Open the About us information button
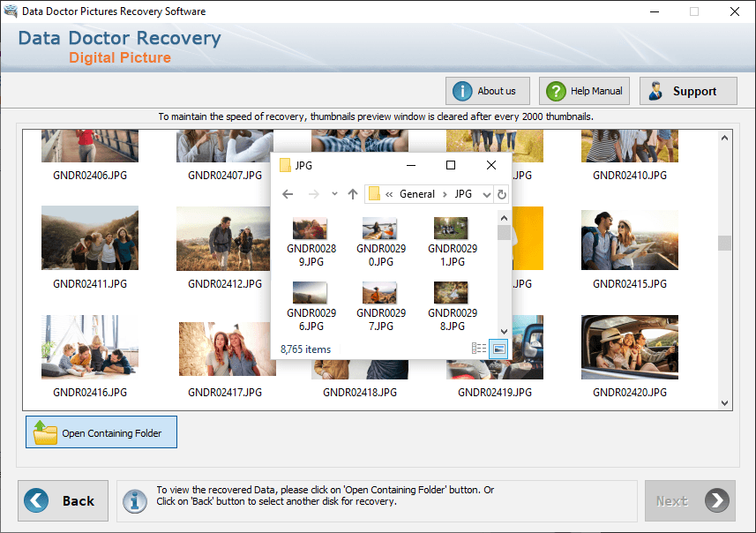Viewport: 756px width, 533px height. coord(488,91)
